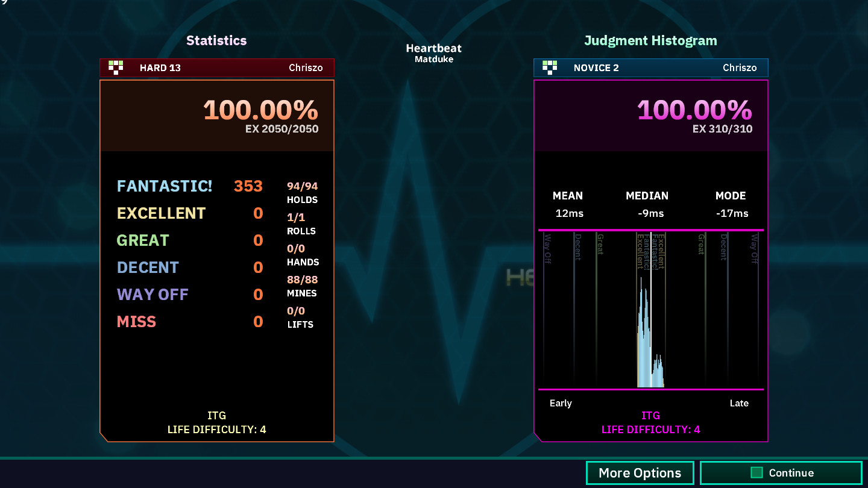This screenshot has height=488, width=868.
Task: Open LIFE DIFFICULTY: 4 on histogram panel
Action: click(651, 430)
